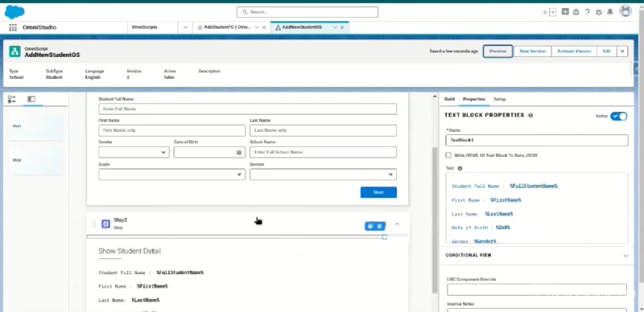
Task: Switch to the Build tab
Action: (x=449, y=99)
